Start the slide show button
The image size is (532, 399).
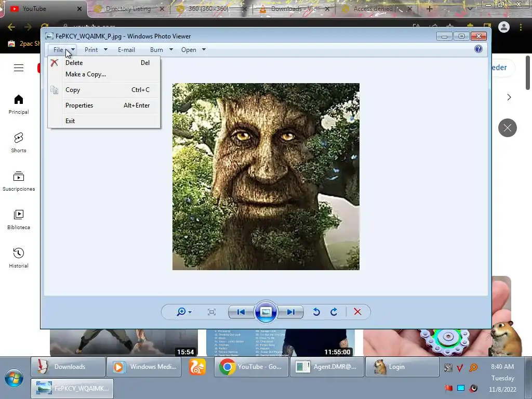(x=265, y=312)
